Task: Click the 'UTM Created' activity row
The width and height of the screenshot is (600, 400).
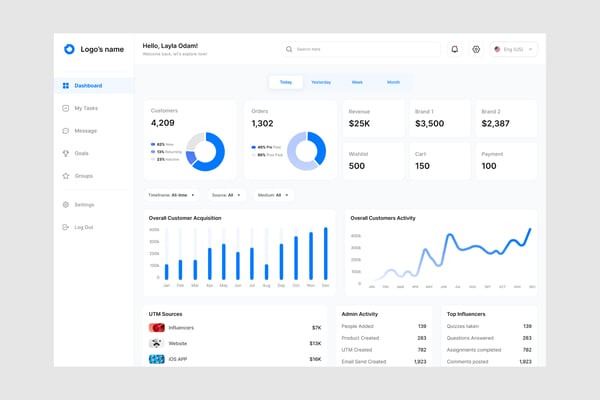Action: point(384,350)
